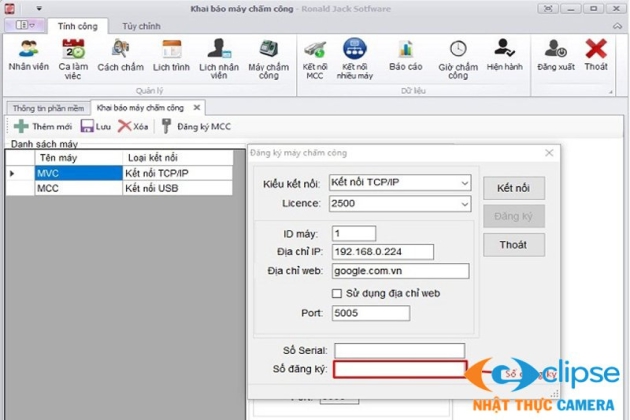Screen dimensions: 630x420
Task: Click the red Thoát ribbon icon
Action: click(x=596, y=55)
